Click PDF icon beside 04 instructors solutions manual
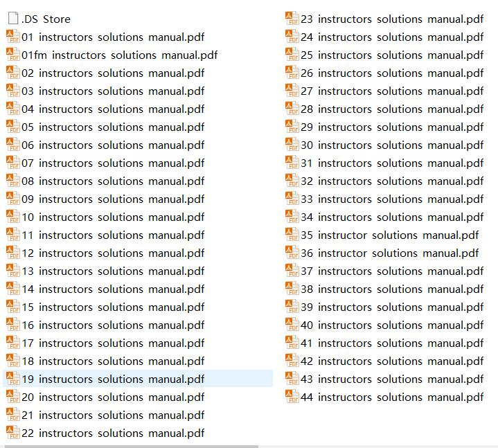 pos(13,108)
